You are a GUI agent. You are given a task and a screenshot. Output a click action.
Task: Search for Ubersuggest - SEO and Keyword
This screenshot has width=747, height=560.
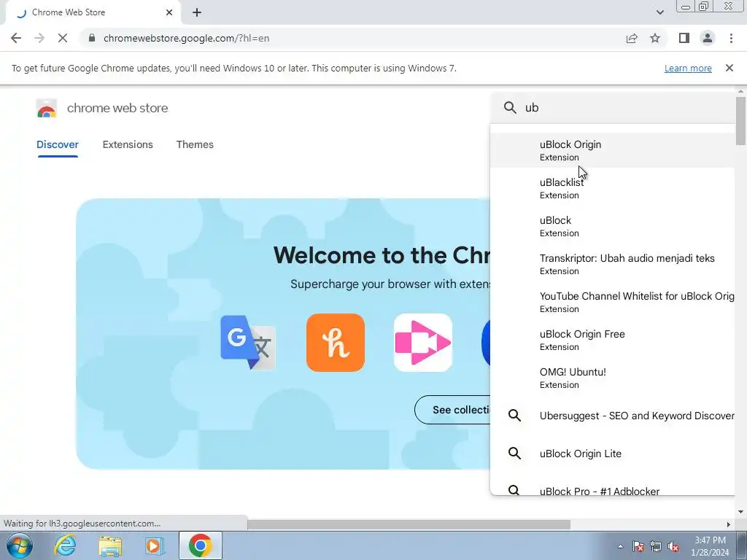(x=613, y=415)
